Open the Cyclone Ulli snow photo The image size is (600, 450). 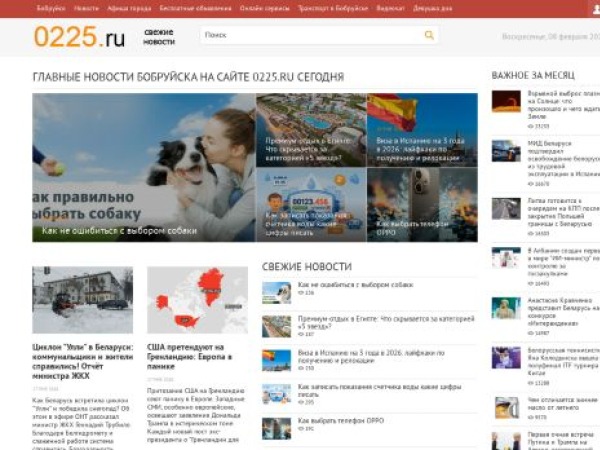82,299
